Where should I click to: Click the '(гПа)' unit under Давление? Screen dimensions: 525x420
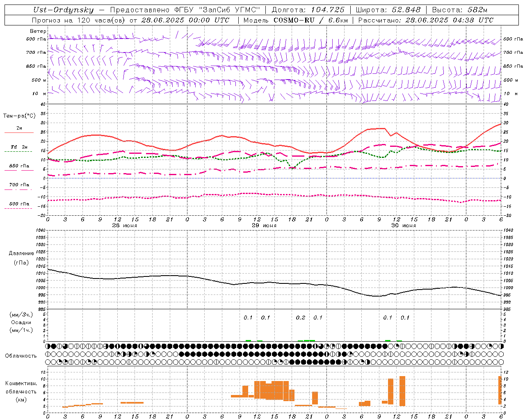tap(21, 262)
